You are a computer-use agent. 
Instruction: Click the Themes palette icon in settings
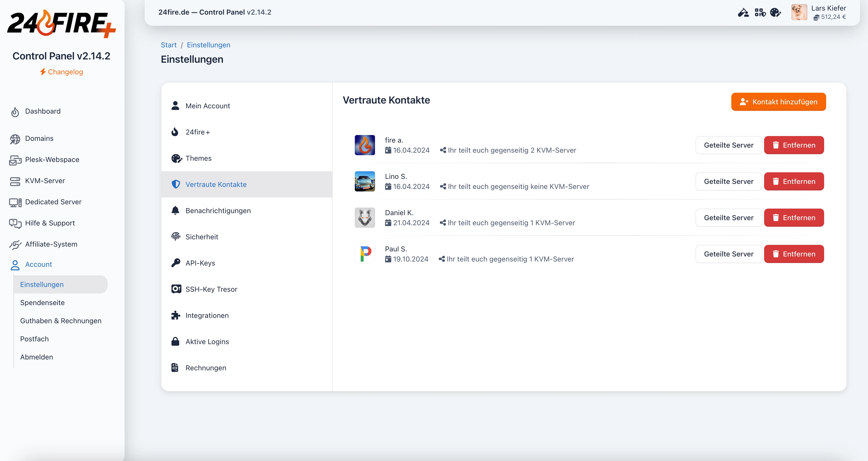pyautogui.click(x=176, y=158)
